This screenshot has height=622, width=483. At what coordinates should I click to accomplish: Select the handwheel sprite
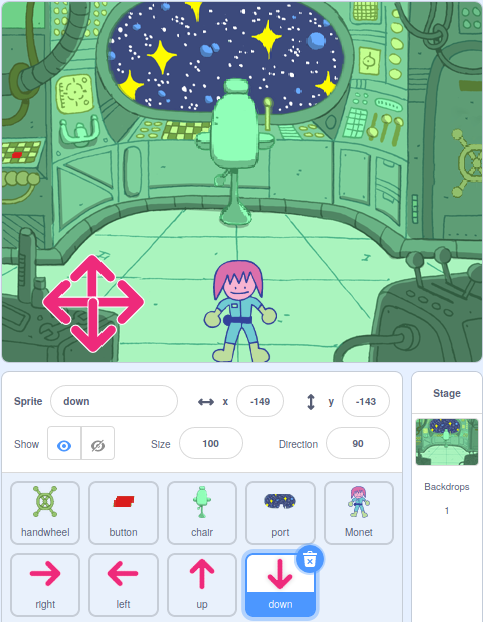point(45,513)
